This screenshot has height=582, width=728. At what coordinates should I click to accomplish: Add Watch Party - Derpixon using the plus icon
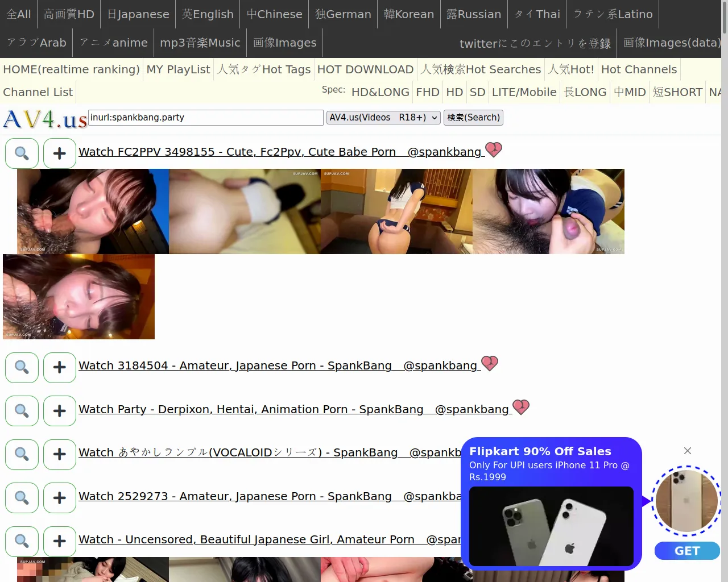60,411
